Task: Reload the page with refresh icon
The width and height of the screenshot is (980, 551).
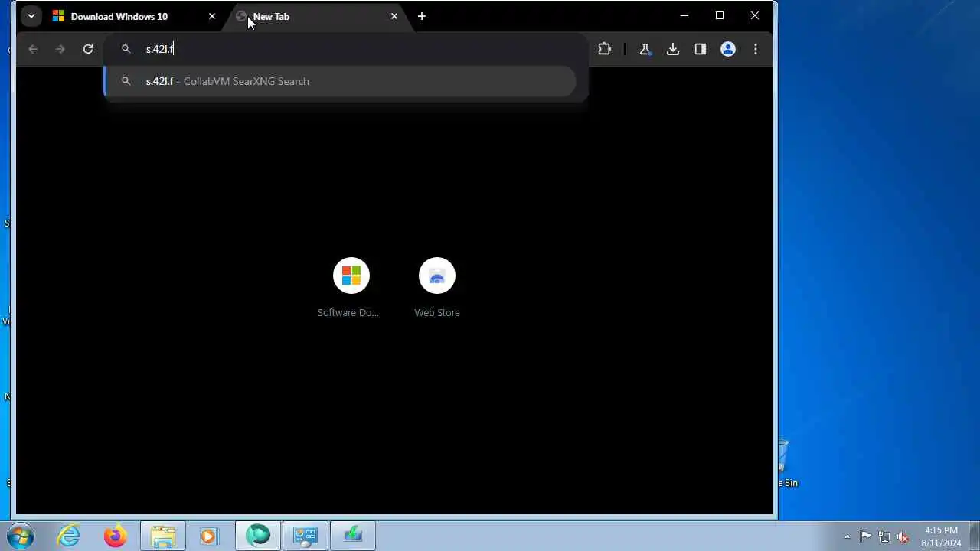Action: tap(88, 49)
